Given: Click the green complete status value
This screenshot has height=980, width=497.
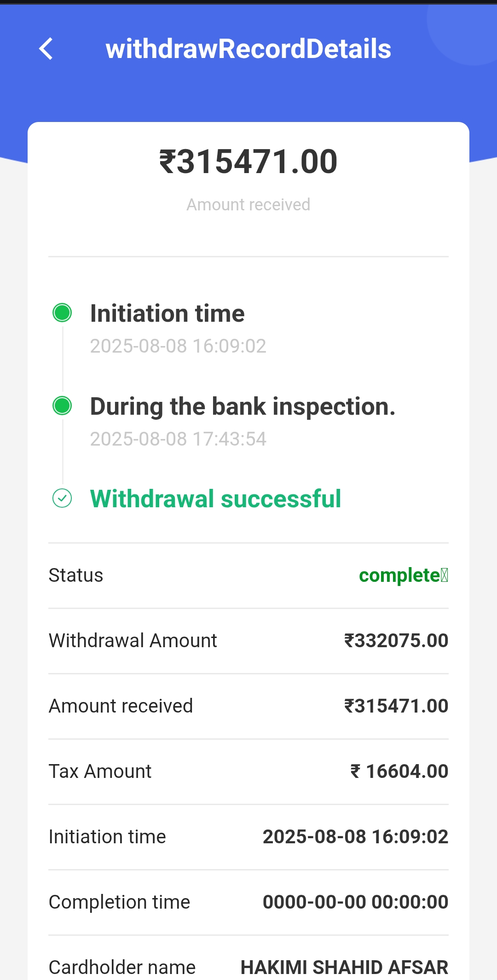Looking at the screenshot, I should point(403,575).
